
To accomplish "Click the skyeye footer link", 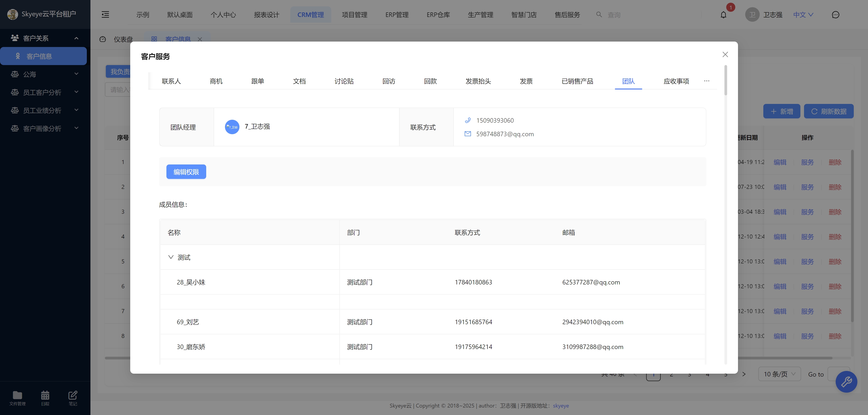I will pos(561,406).
